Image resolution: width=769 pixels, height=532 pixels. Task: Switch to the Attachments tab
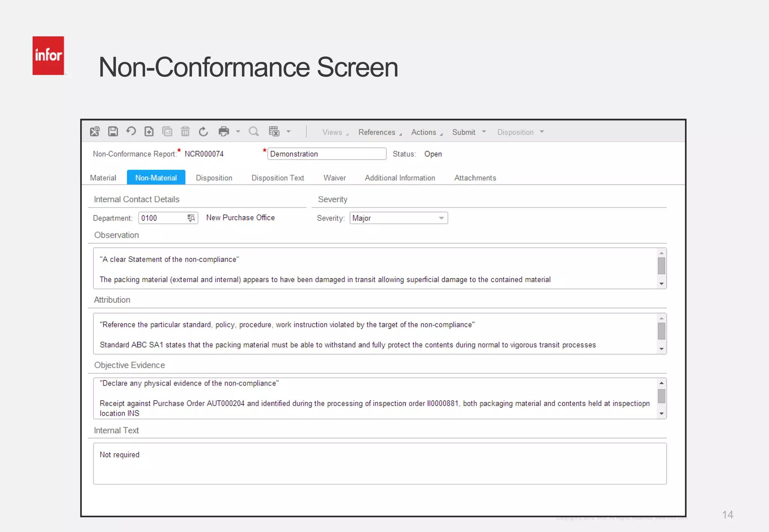tap(475, 178)
